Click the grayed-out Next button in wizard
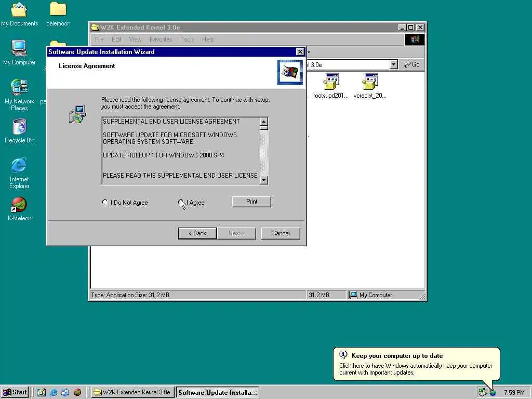This screenshot has height=399, width=532. click(236, 233)
